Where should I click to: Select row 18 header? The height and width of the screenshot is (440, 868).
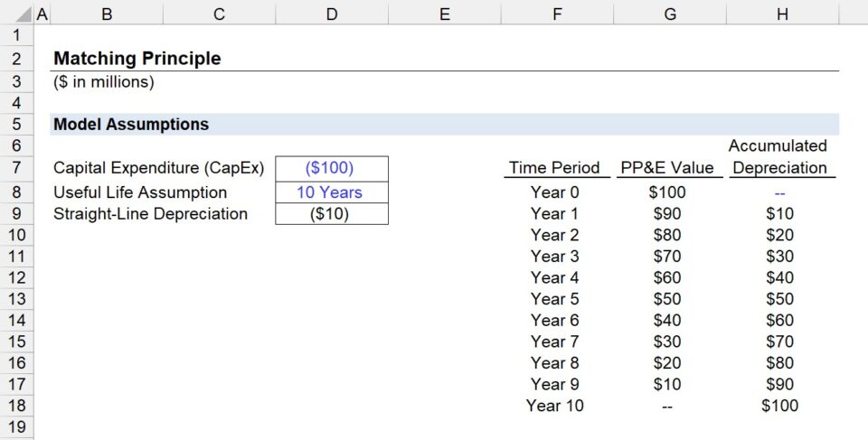[x=16, y=406]
